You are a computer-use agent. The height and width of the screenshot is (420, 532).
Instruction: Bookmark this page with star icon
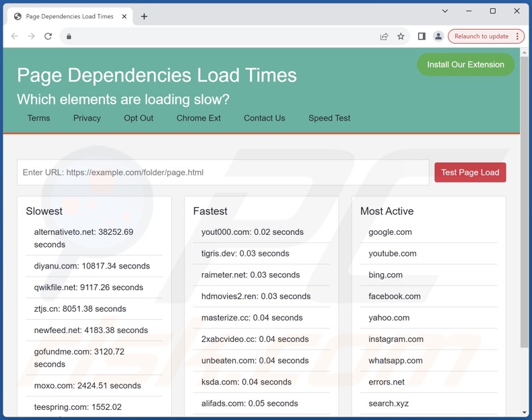tap(401, 36)
